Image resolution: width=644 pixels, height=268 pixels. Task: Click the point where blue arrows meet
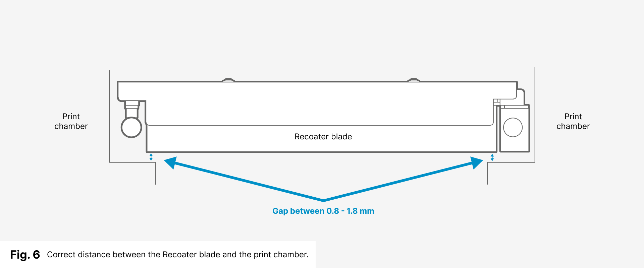pos(323,200)
